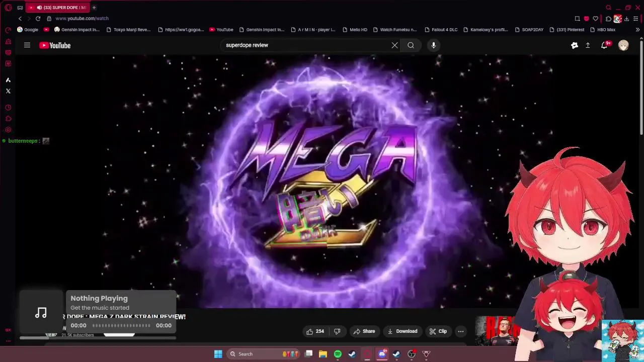Open the YouTube hamburger guide menu

(27, 45)
